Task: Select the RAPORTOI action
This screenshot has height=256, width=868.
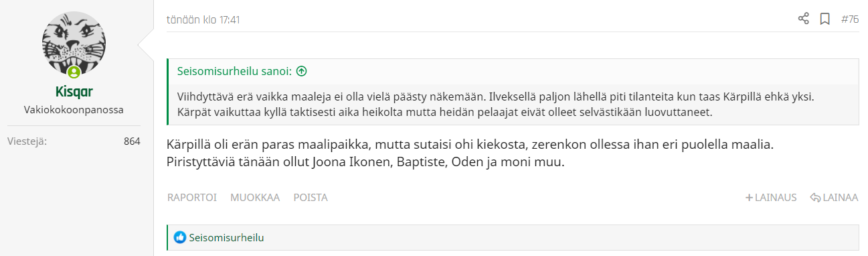Action: (191, 198)
